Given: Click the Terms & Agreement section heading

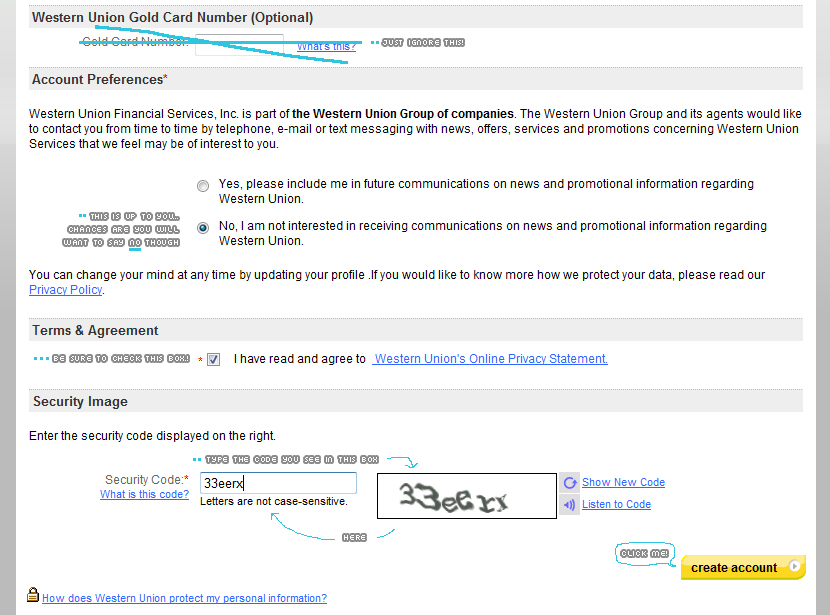Looking at the screenshot, I should coord(95,330).
